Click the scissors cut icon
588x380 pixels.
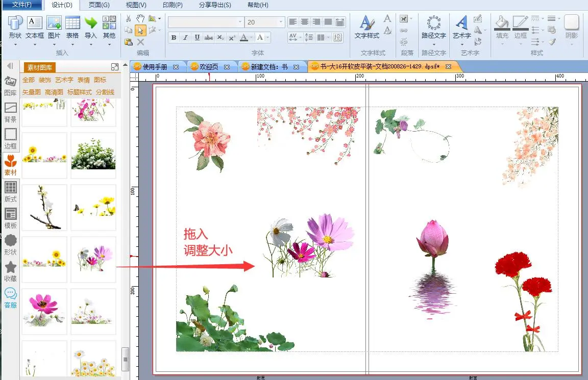click(x=128, y=19)
